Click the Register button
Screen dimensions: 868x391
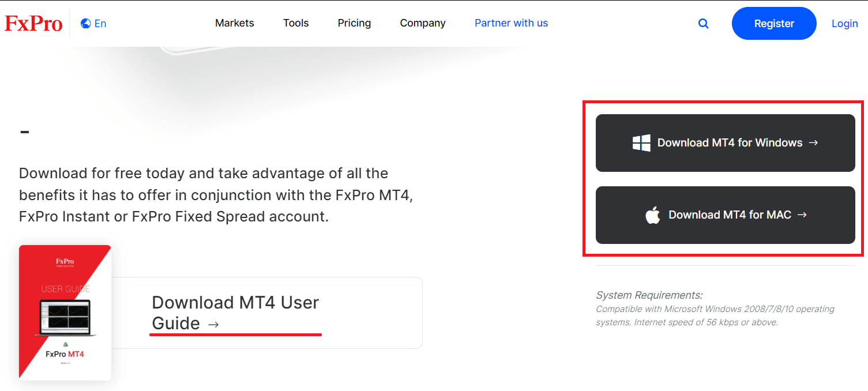coord(773,23)
